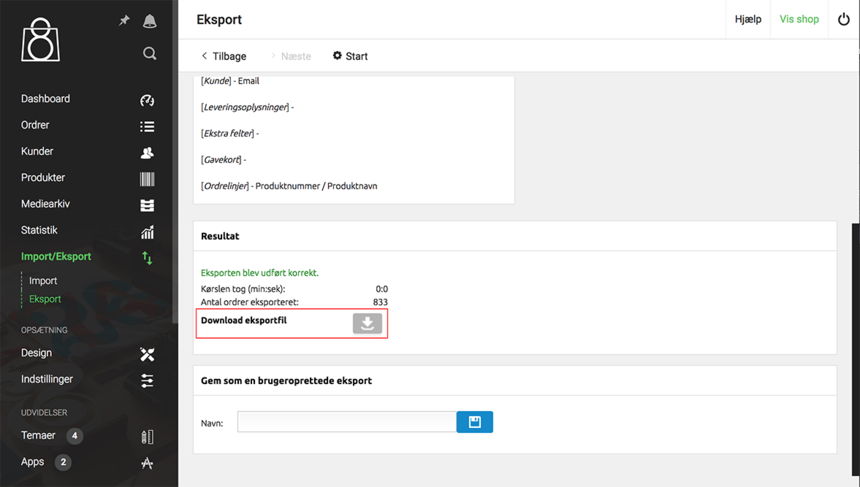Open notifications bell icon

tap(149, 21)
